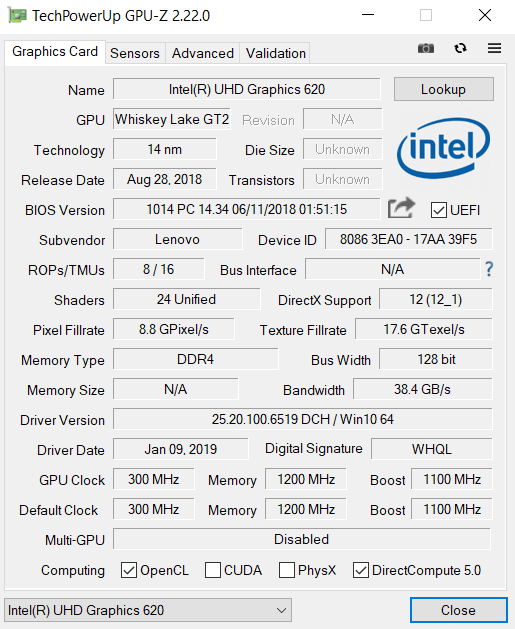The width and height of the screenshot is (515, 629).
Task: Click the Bus Interface question mark
Action: point(489,269)
